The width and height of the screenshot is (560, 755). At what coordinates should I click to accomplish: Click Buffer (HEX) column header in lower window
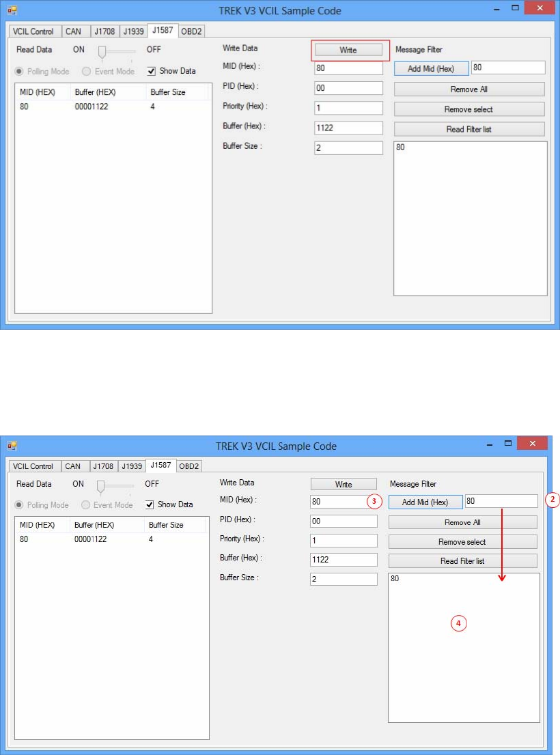[107, 525]
